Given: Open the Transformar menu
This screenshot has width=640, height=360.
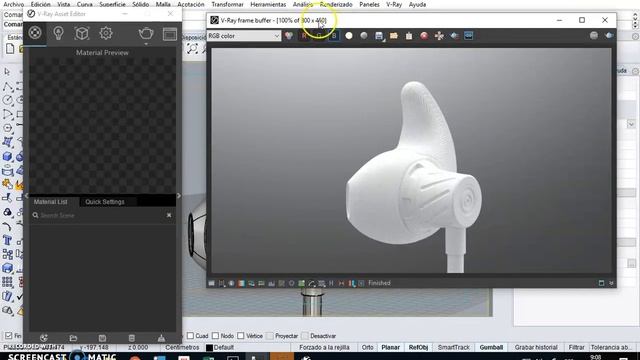Looking at the screenshot, I should pos(227,4).
